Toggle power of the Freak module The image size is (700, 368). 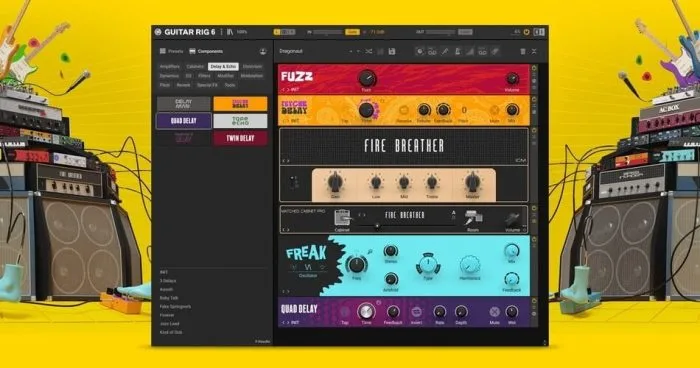tap(533, 240)
